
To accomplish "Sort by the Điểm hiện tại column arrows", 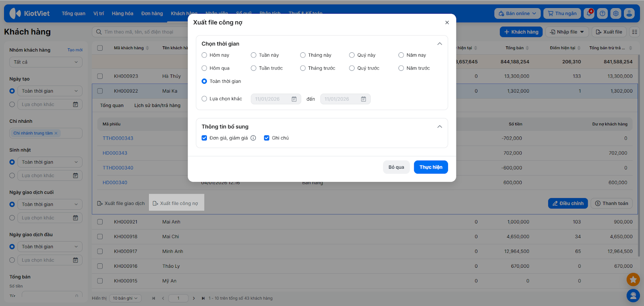I will coord(579,48).
